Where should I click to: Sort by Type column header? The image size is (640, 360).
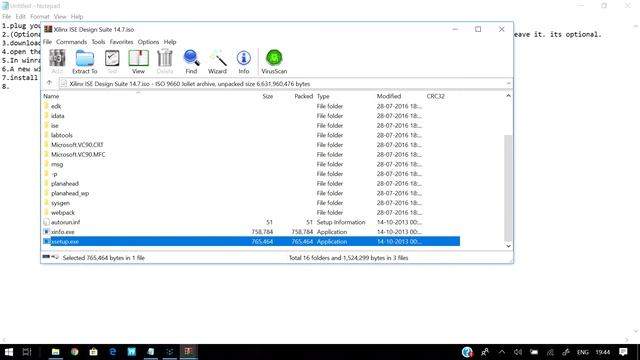point(323,96)
